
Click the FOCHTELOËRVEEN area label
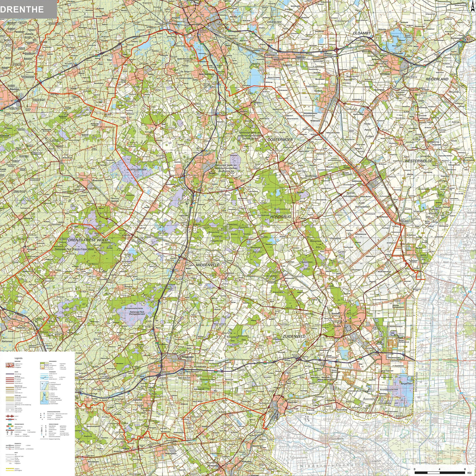point(136,170)
